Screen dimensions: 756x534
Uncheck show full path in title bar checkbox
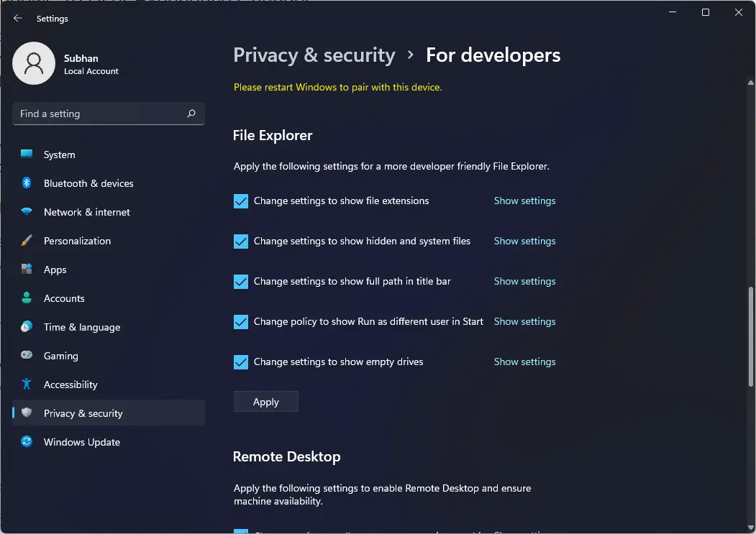click(241, 282)
